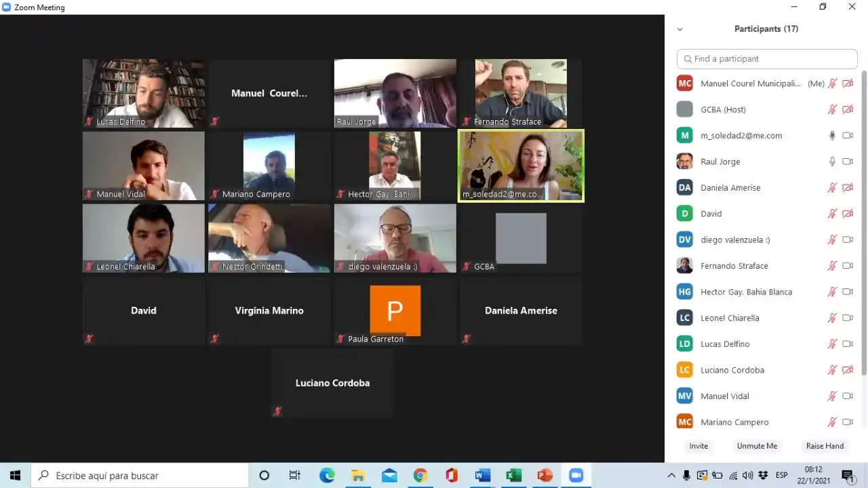Click Daniela Amerise's disabled camera icon

pyautogui.click(x=847, y=188)
